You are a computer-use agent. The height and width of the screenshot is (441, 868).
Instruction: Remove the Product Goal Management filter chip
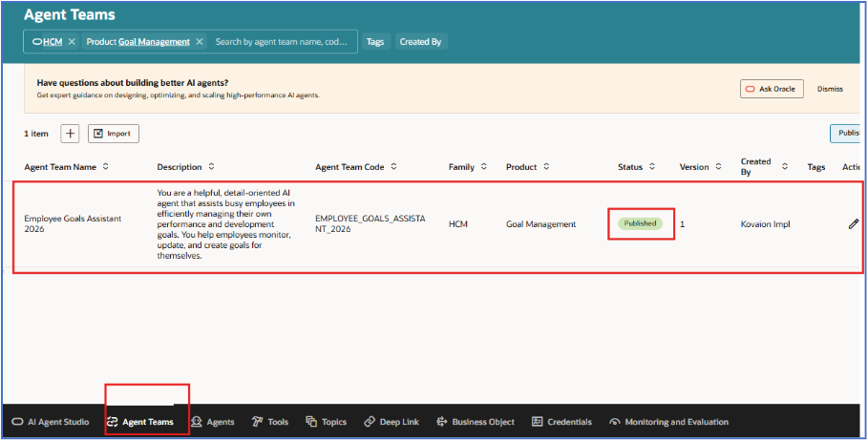click(200, 41)
